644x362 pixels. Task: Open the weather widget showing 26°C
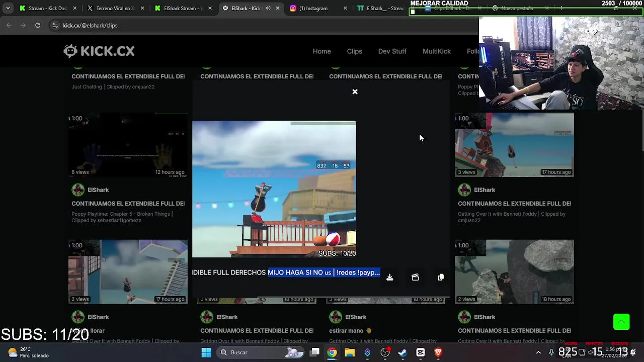point(28,352)
